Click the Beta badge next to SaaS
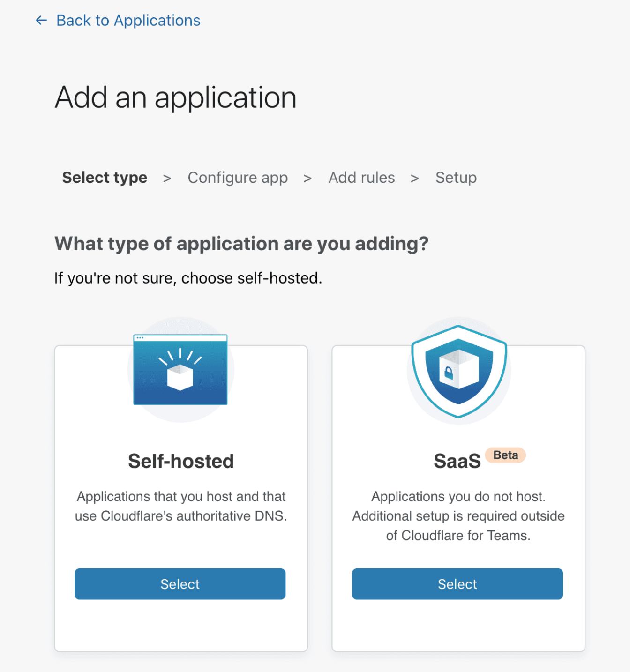The height and width of the screenshot is (672, 630). tap(505, 455)
